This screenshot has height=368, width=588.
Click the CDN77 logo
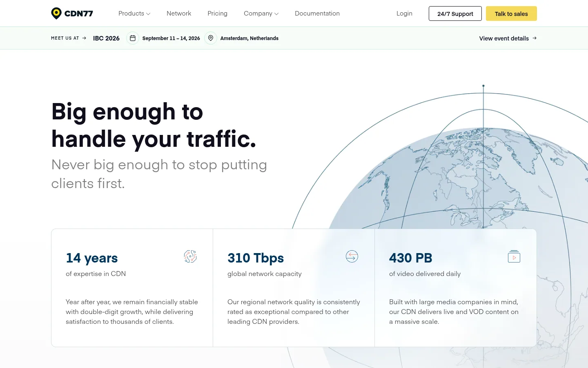click(72, 13)
